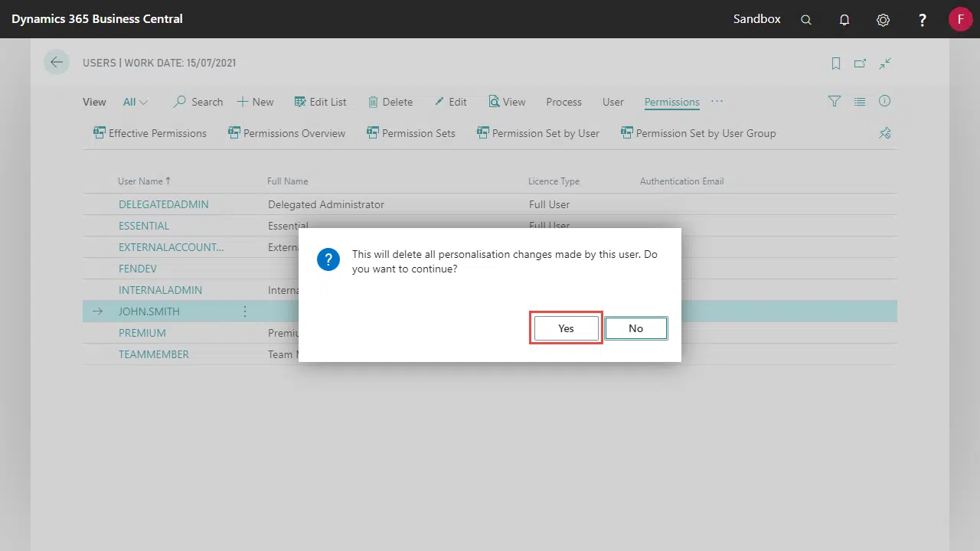Screen dimensions: 980x551
Task: Open the notifications bell
Action: click(x=844, y=20)
